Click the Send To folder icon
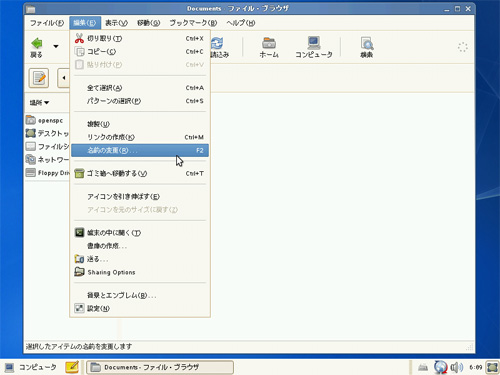 click(x=79, y=259)
